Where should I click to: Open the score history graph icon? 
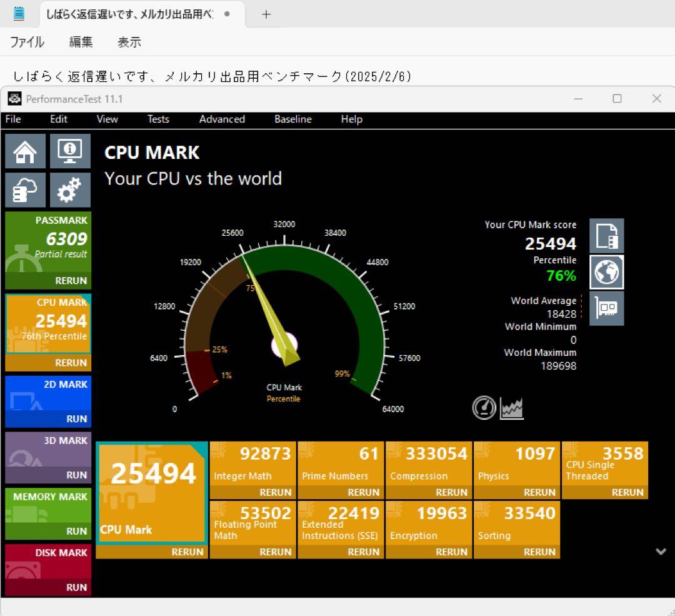[511, 407]
